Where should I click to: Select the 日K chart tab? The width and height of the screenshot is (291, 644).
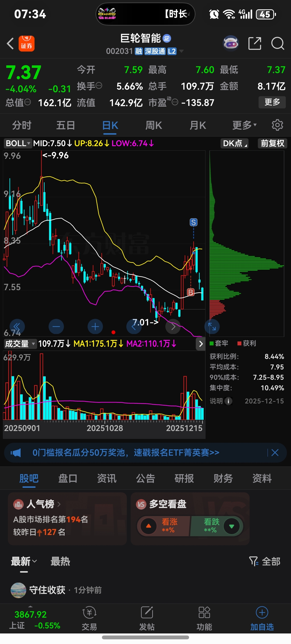[110, 125]
